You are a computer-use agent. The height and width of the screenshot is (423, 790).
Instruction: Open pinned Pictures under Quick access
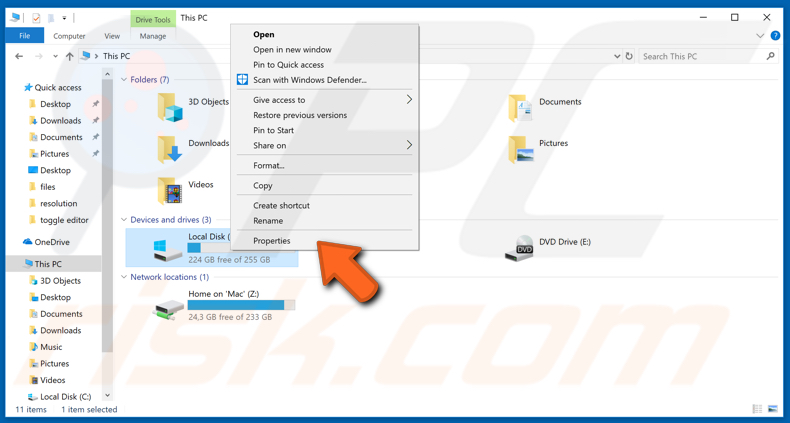54,154
